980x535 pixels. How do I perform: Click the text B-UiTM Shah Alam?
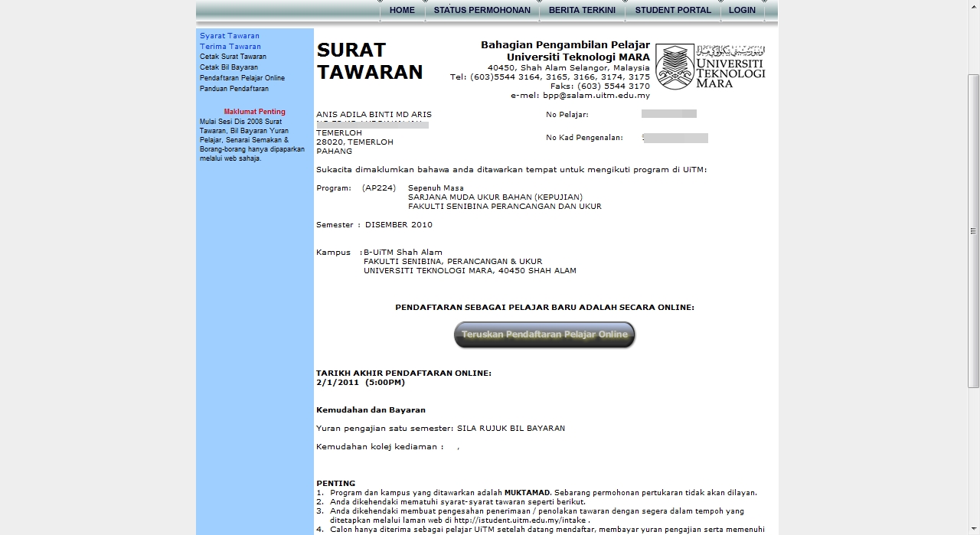click(x=403, y=253)
